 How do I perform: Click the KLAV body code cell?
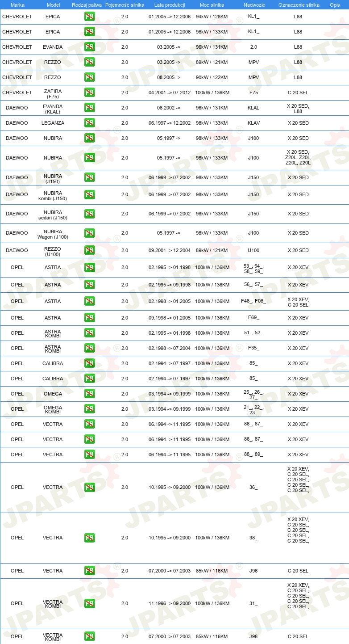[x=253, y=123]
